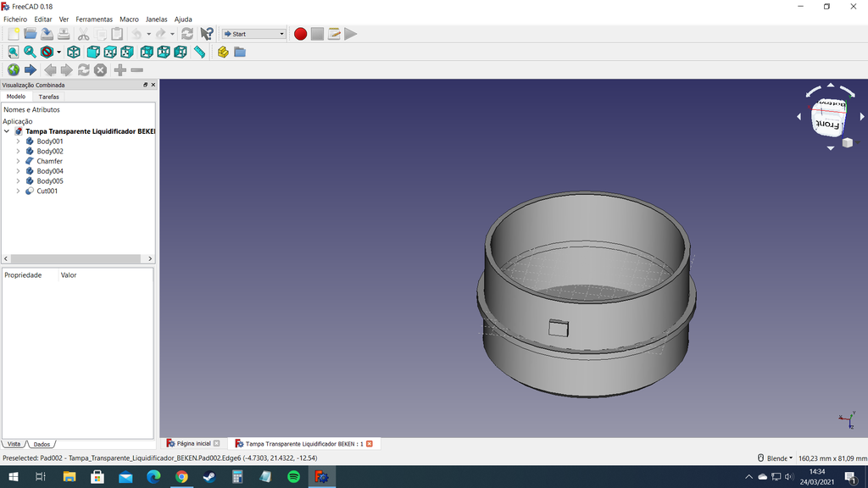Click the Save document icon
The image size is (868, 488).
pos(47,34)
